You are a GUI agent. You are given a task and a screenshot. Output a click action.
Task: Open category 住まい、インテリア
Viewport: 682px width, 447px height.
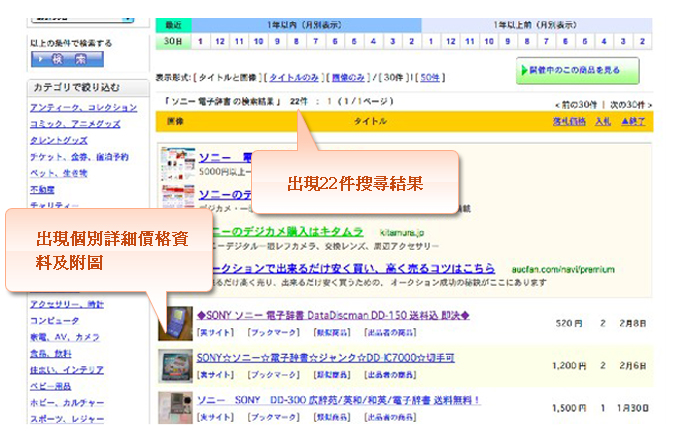click(x=67, y=370)
